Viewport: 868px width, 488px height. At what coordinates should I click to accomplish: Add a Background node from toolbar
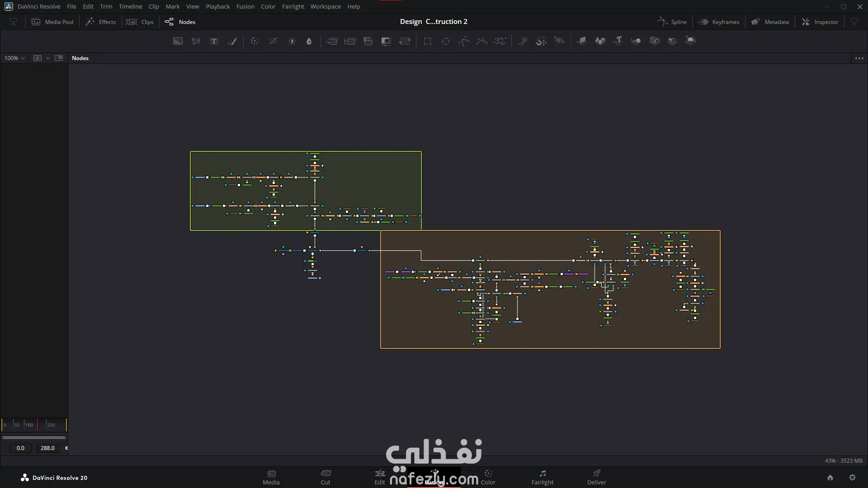178,41
